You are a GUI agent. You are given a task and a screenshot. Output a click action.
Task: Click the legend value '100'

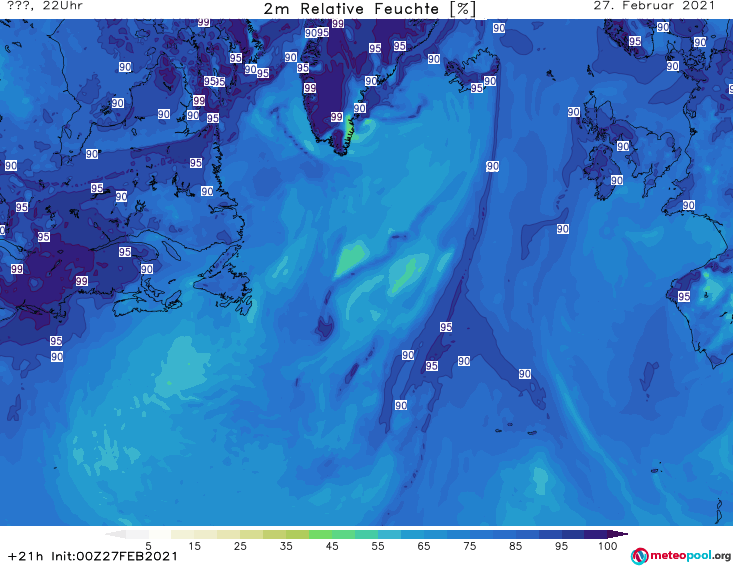(608, 546)
